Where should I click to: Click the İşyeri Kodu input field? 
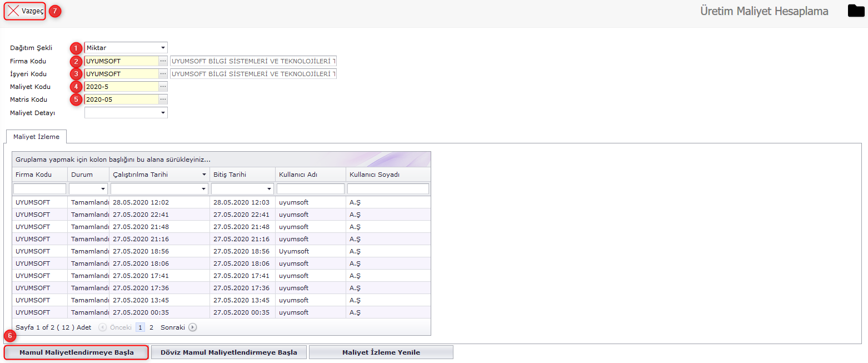[x=122, y=73]
